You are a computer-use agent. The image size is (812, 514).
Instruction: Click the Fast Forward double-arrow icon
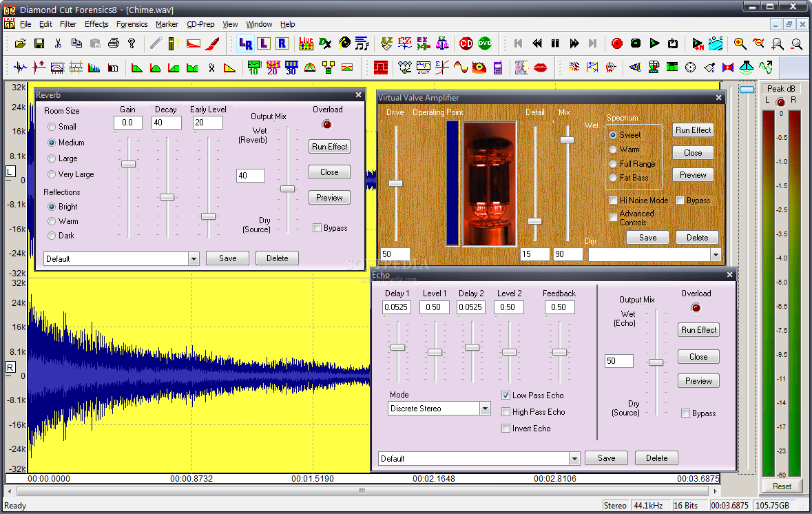[x=574, y=43]
